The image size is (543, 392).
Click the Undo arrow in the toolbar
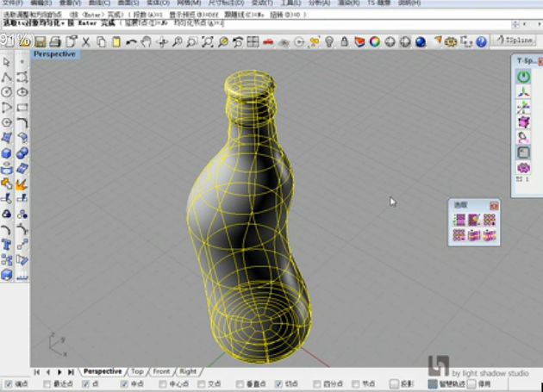[132, 41]
